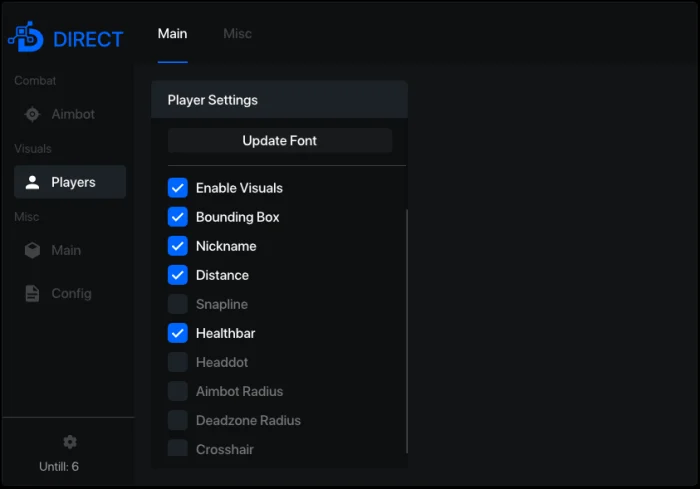Tick the Crosshair checkbox

[178, 448]
